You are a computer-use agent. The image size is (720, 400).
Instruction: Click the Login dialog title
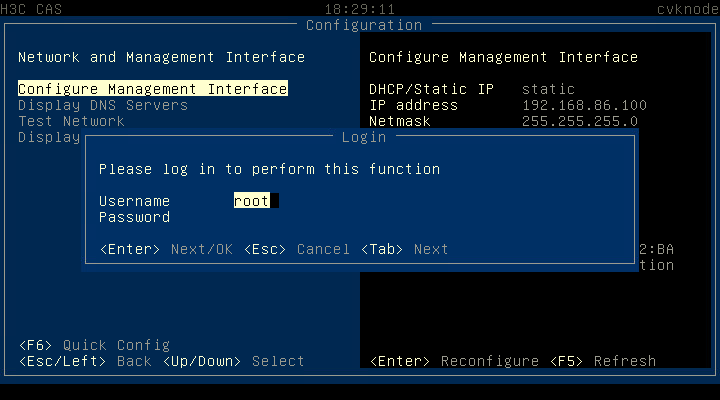click(x=363, y=137)
